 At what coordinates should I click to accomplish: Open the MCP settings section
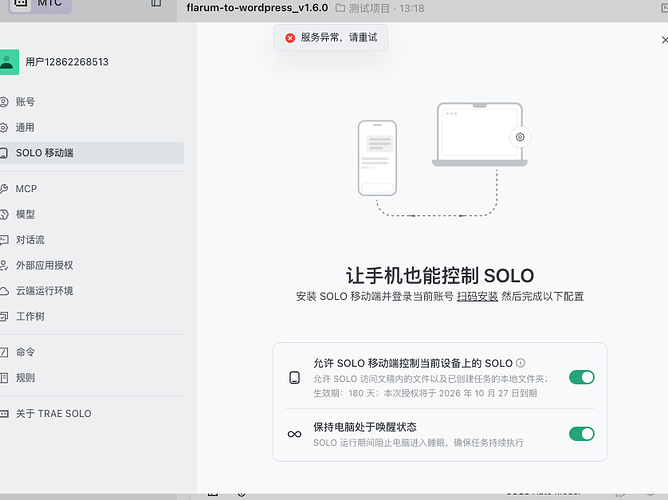tap(90, 189)
